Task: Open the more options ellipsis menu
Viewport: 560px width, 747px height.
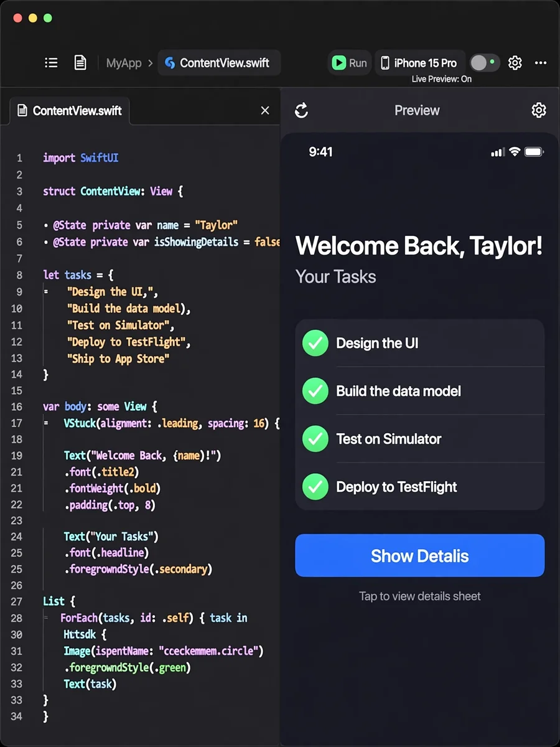Action: (541, 63)
